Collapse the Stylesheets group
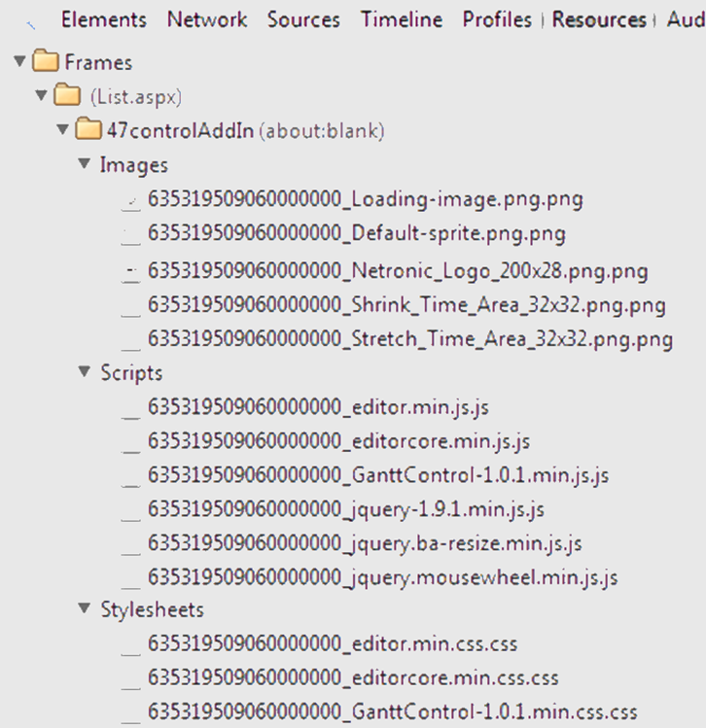Image resolution: width=706 pixels, height=728 pixels. (x=85, y=609)
